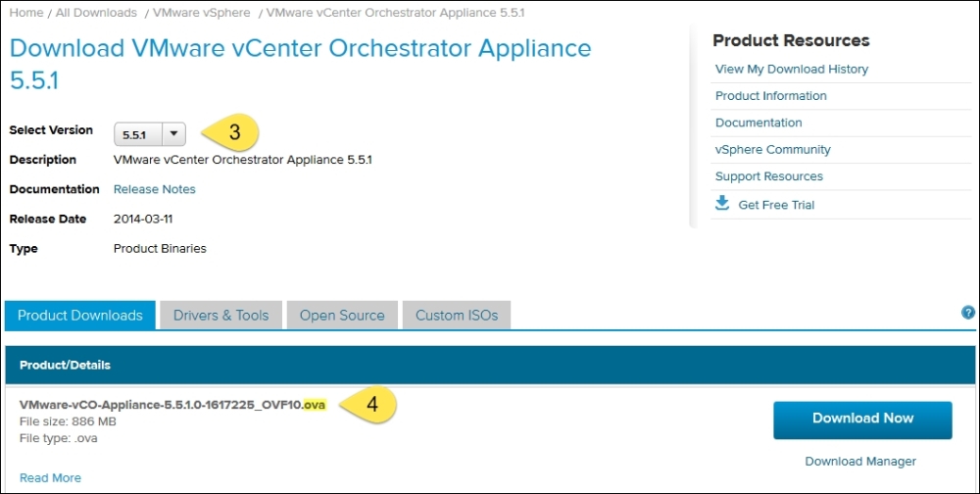The image size is (980, 494).
Task: Open the Download Manager link
Action: tap(860, 461)
